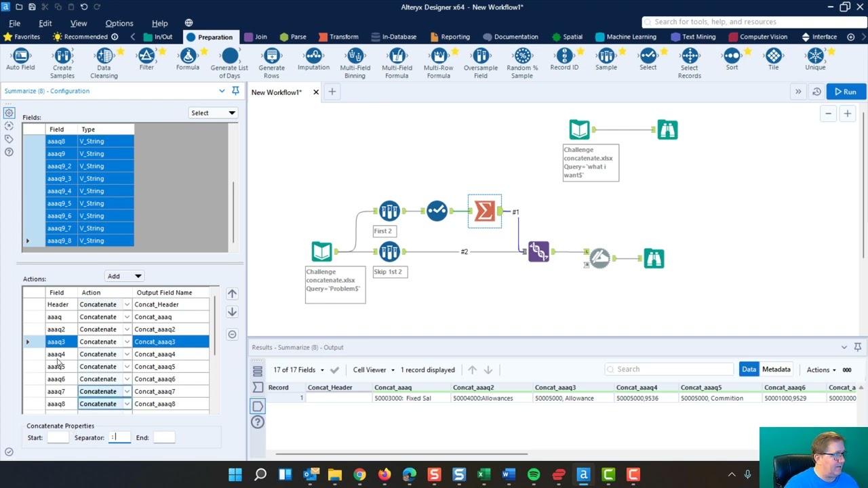Switch to the Transform tool category
The height and width of the screenshot is (488, 868).
[x=338, y=37]
